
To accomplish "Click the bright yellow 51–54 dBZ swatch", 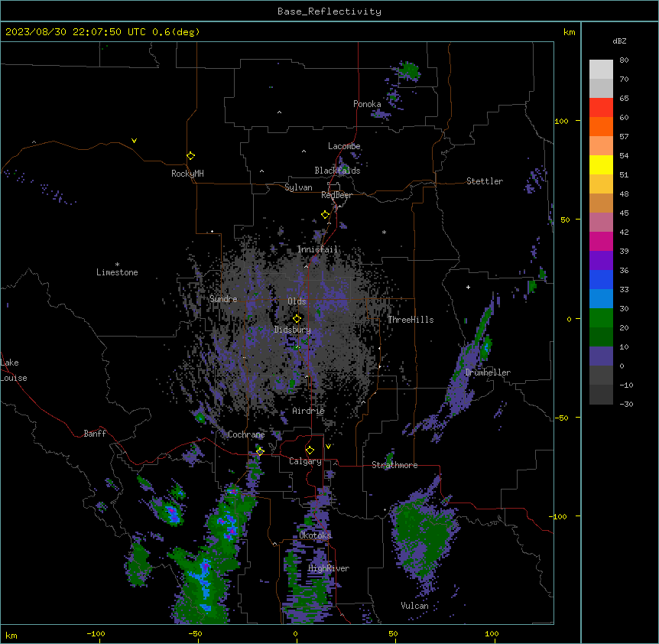I will (x=601, y=164).
